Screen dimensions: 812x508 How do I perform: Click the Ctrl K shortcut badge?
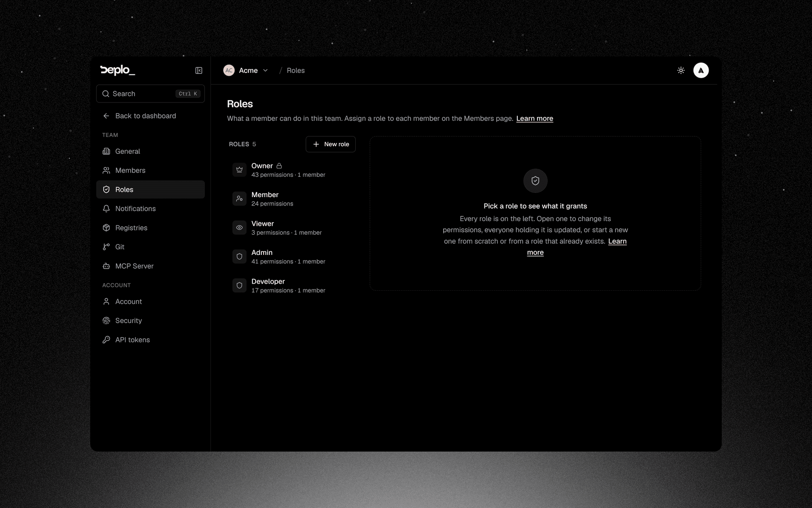(188, 94)
